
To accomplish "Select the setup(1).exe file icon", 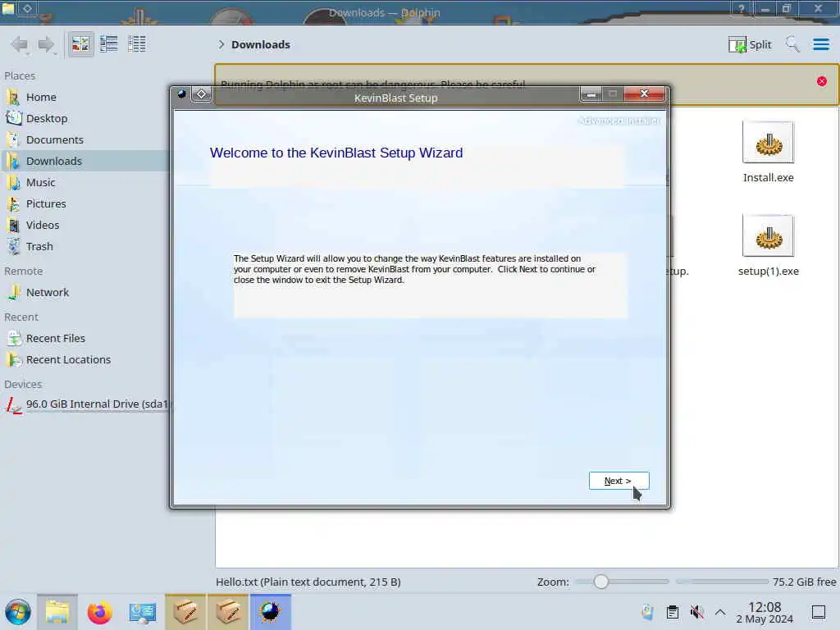I will [x=768, y=235].
